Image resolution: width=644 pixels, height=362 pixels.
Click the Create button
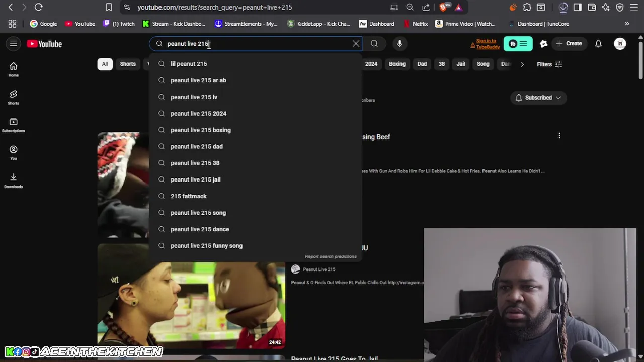pos(569,44)
